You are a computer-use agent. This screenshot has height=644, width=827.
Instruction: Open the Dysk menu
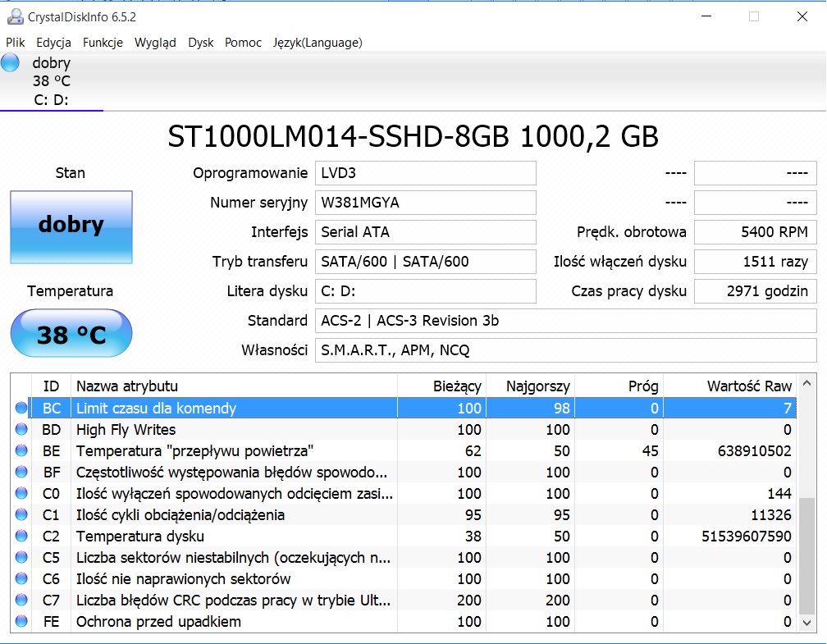200,42
